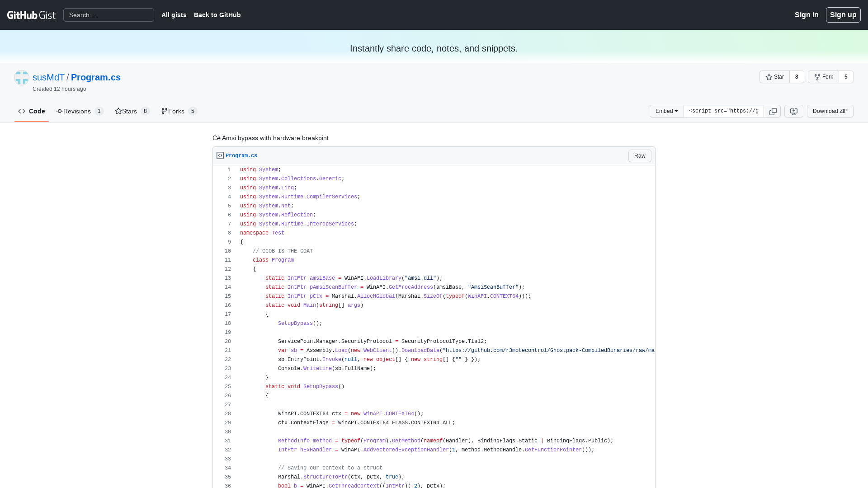Switch to the Stars tab
Image resolution: width=868 pixels, height=488 pixels.
(132, 111)
